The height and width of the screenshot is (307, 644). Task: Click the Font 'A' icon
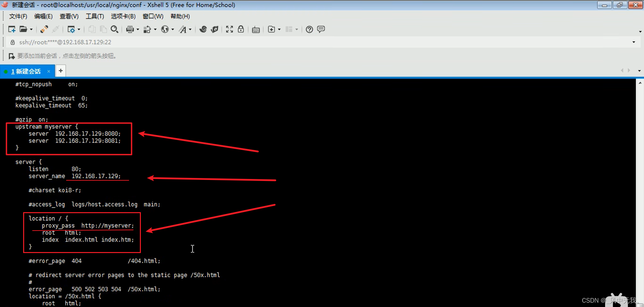coord(182,29)
